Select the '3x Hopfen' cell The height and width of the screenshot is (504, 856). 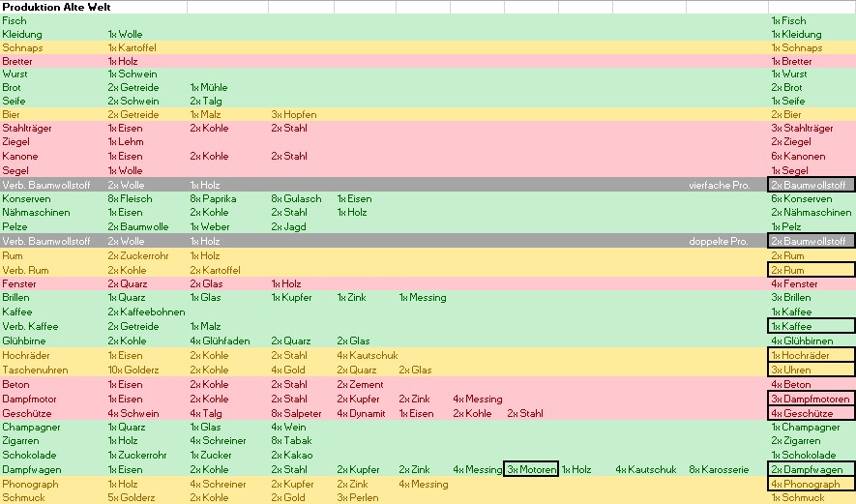coord(294,115)
